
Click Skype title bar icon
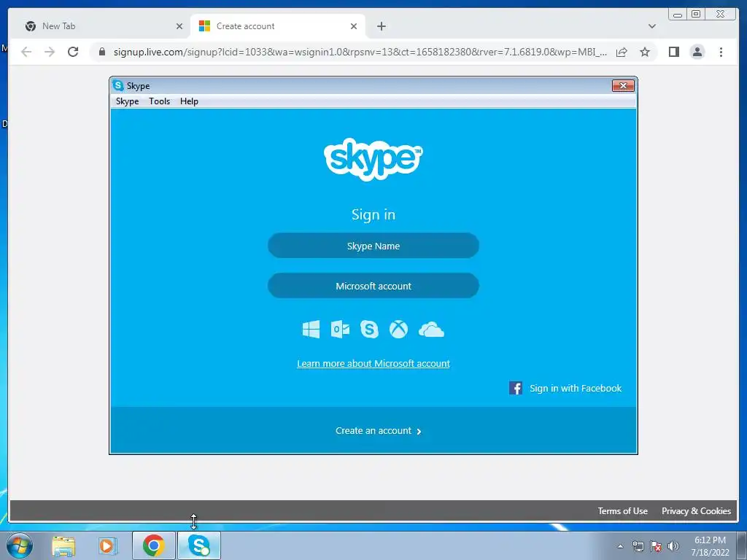tap(118, 85)
